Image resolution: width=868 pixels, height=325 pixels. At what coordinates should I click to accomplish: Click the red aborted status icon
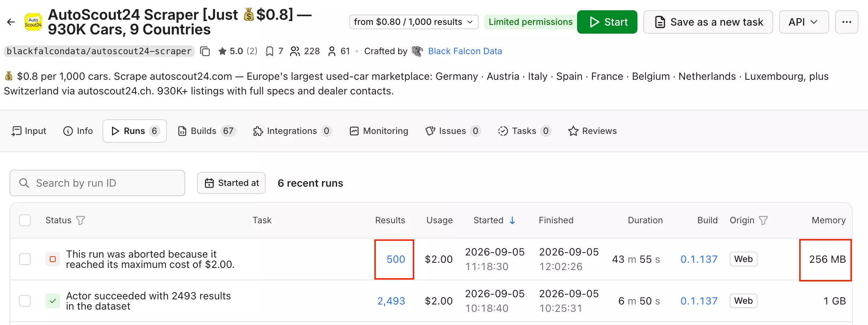click(x=53, y=259)
